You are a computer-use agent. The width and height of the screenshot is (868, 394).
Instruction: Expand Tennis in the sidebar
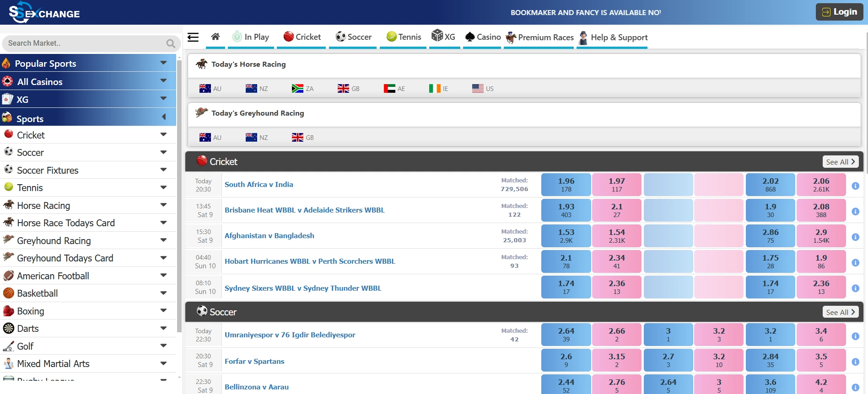88,187
